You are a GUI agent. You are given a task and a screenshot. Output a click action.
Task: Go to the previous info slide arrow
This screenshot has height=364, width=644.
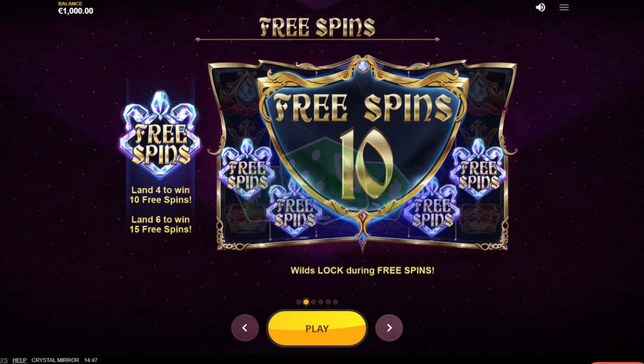tap(245, 328)
